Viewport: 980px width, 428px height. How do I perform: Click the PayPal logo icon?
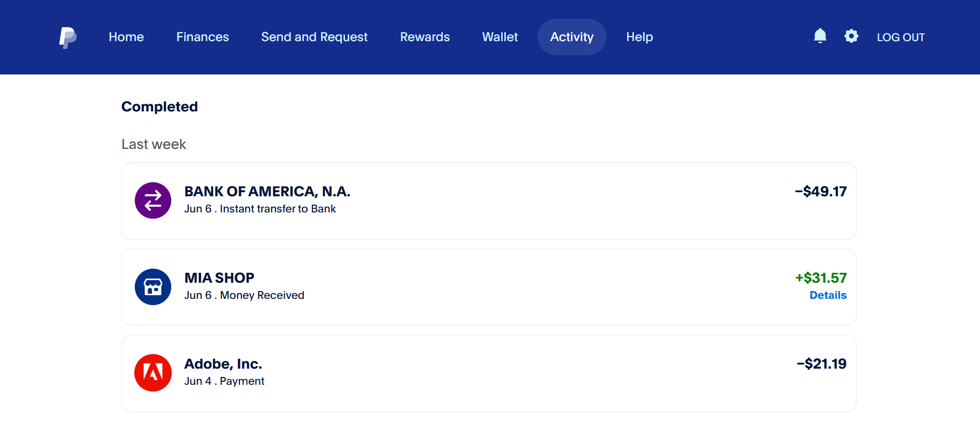[x=68, y=37]
